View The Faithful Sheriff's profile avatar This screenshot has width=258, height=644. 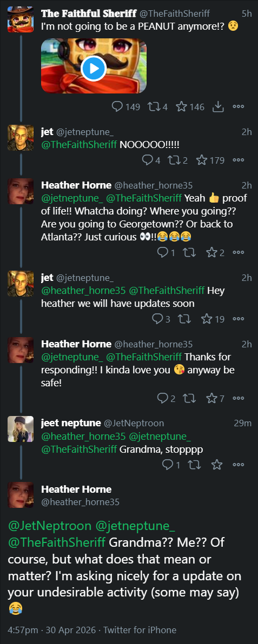(x=21, y=19)
